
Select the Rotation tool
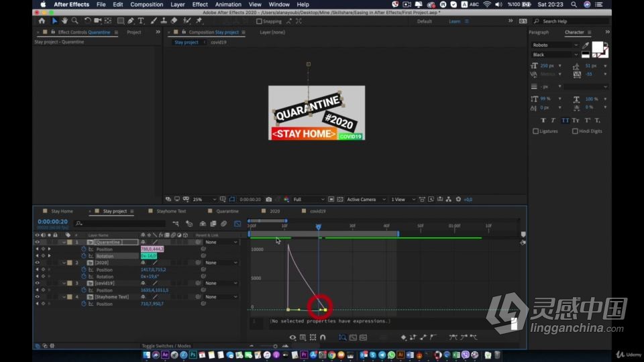coord(87,21)
